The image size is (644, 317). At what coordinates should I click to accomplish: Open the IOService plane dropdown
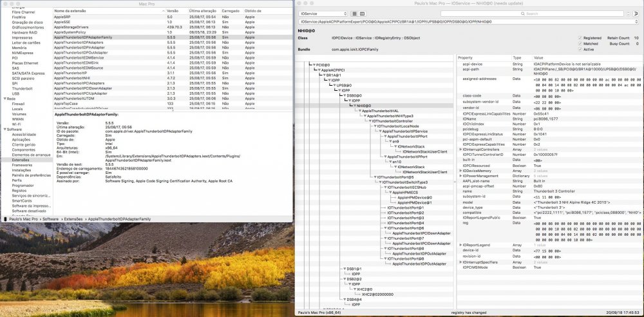pos(323,14)
